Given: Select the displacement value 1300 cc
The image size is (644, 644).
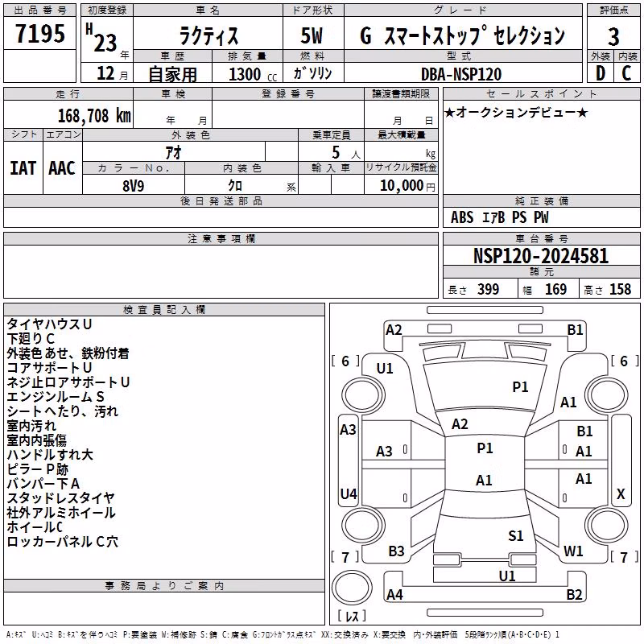Looking at the screenshot, I should click(x=253, y=74).
